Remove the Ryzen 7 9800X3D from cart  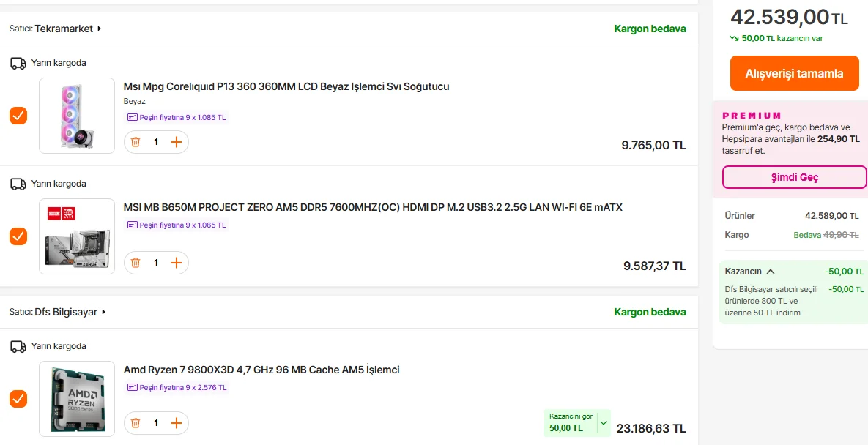coord(136,423)
